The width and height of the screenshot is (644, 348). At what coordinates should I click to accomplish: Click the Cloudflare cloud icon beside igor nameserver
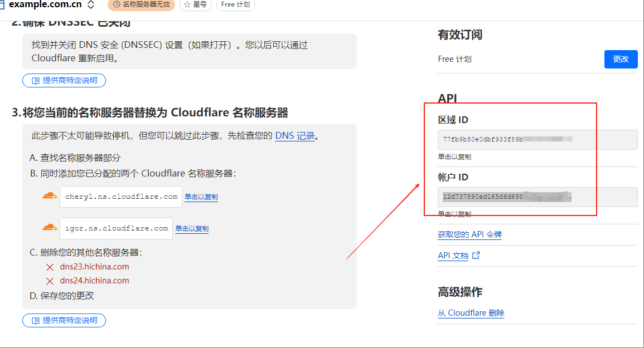(50, 228)
